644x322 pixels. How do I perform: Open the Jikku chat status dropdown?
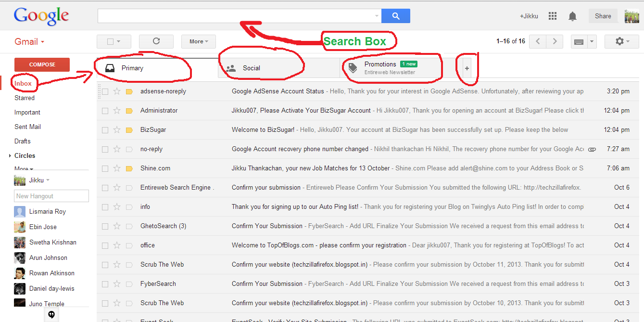coord(48,180)
